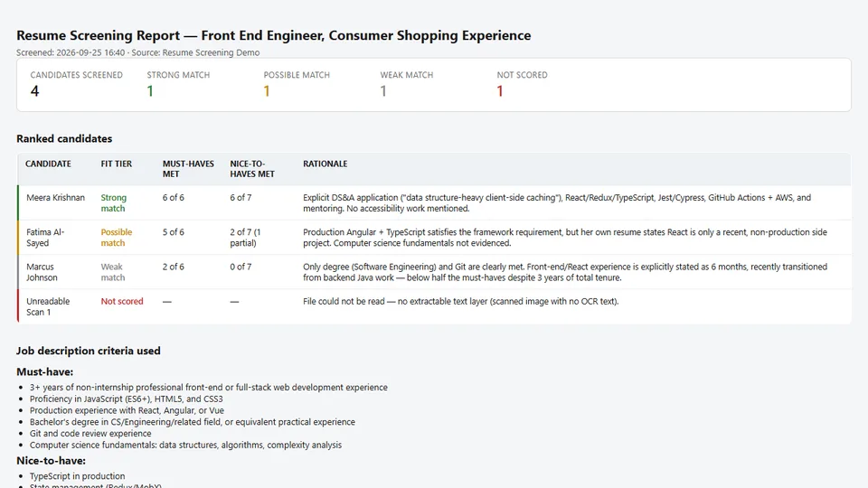Click the rationale starting 'Explicit DS&A application'

(557, 203)
